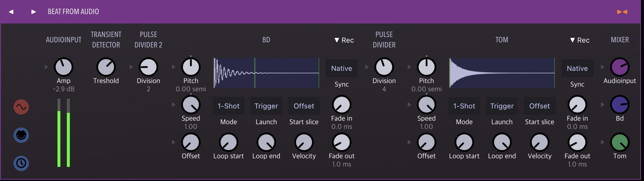
Task: Select the red sine wave icon
Action: click(x=21, y=107)
